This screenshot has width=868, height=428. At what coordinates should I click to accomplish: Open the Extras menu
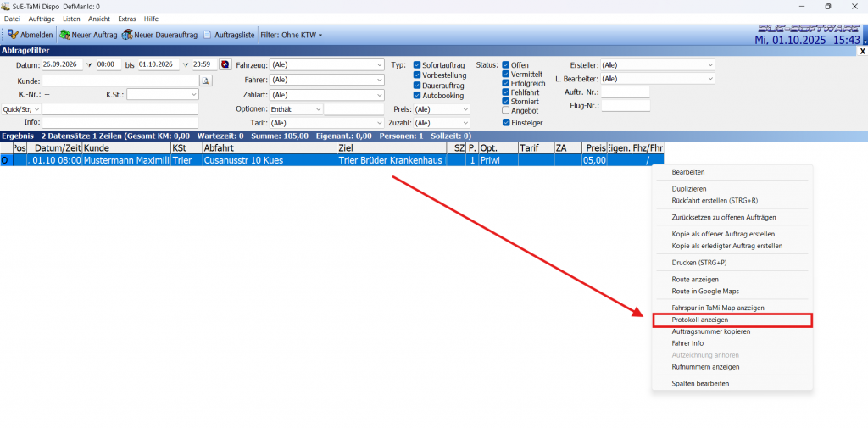126,19
